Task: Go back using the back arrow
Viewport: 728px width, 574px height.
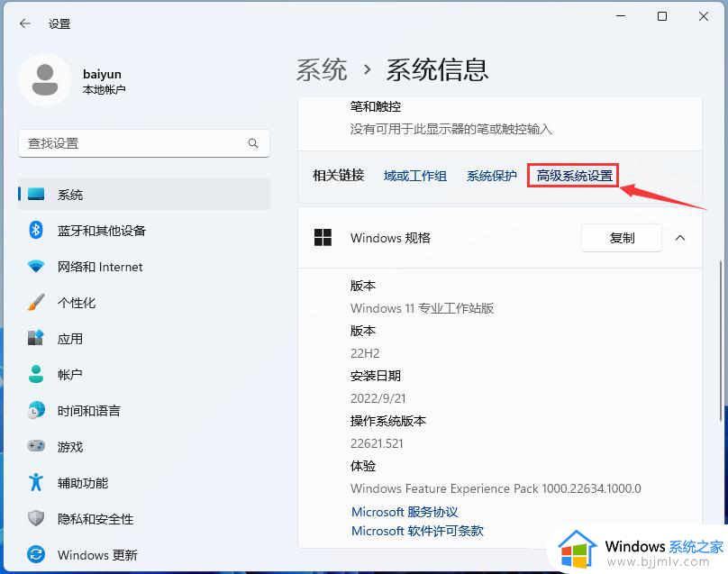Action: (x=25, y=23)
